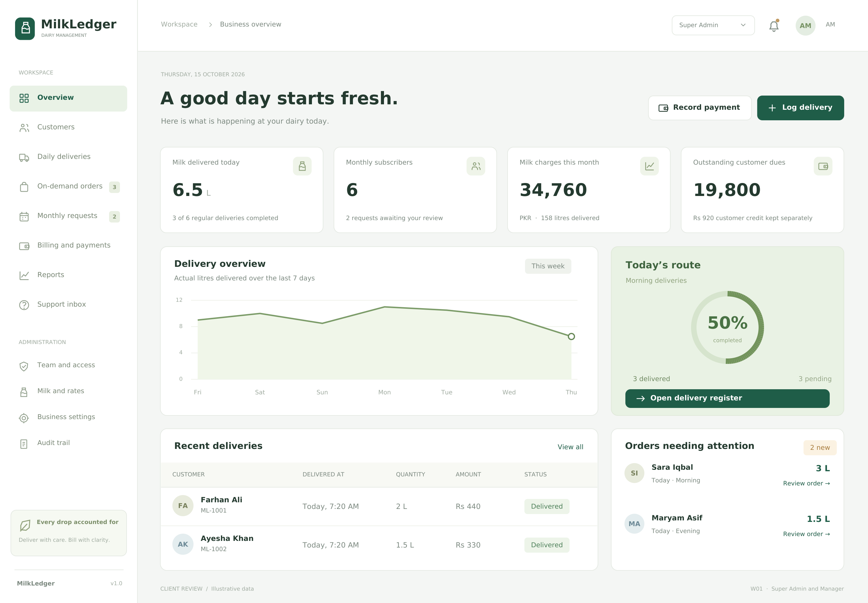Click the FA avatar in Recent deliveries
Screen dimensions: 868x603
click(183, 506)
